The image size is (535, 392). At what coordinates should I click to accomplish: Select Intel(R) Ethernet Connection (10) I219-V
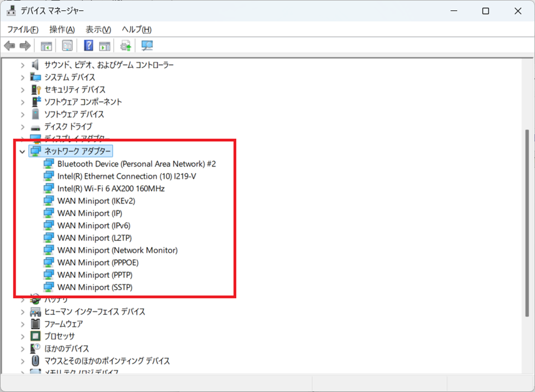pos(126,176)
